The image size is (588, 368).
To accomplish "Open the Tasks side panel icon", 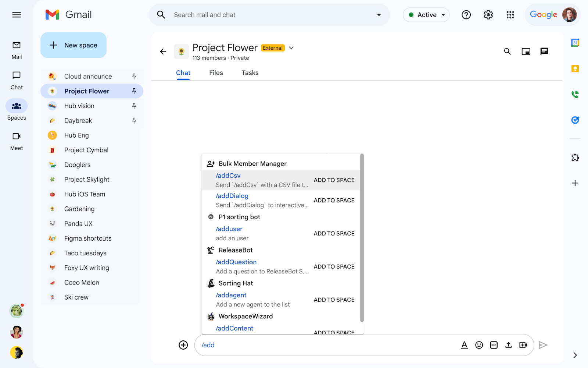I will 575,120.
